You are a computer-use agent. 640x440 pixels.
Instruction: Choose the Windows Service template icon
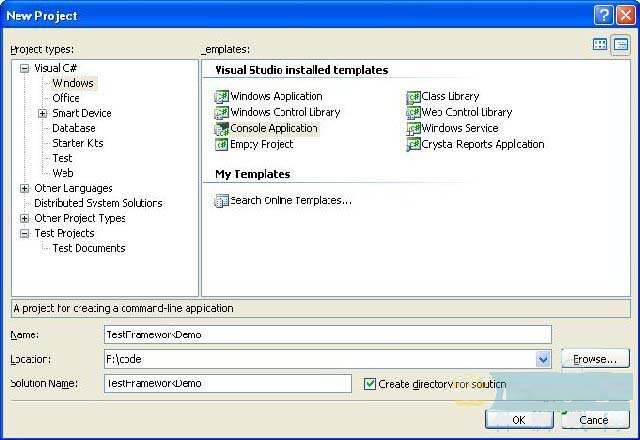click(413, 129)
